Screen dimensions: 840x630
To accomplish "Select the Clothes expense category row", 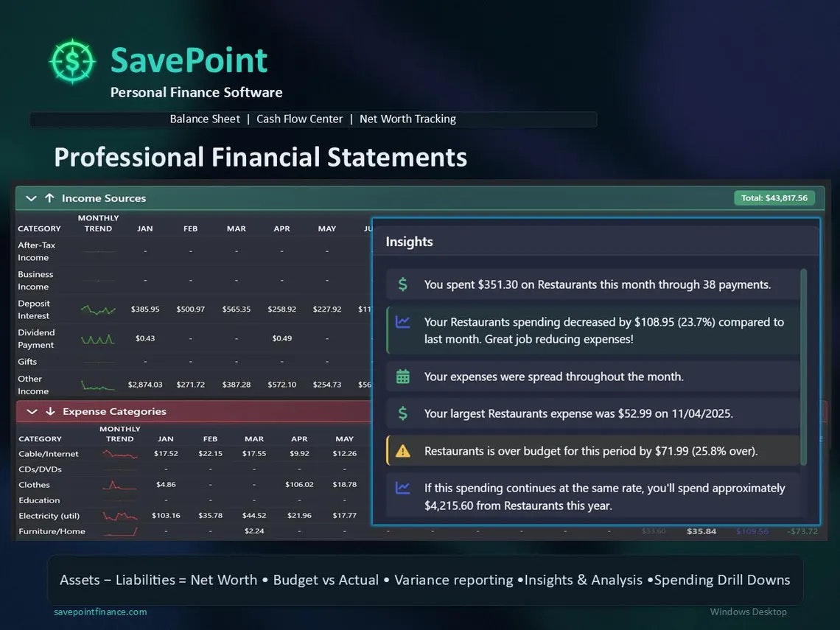I will [x=34, y=485].
